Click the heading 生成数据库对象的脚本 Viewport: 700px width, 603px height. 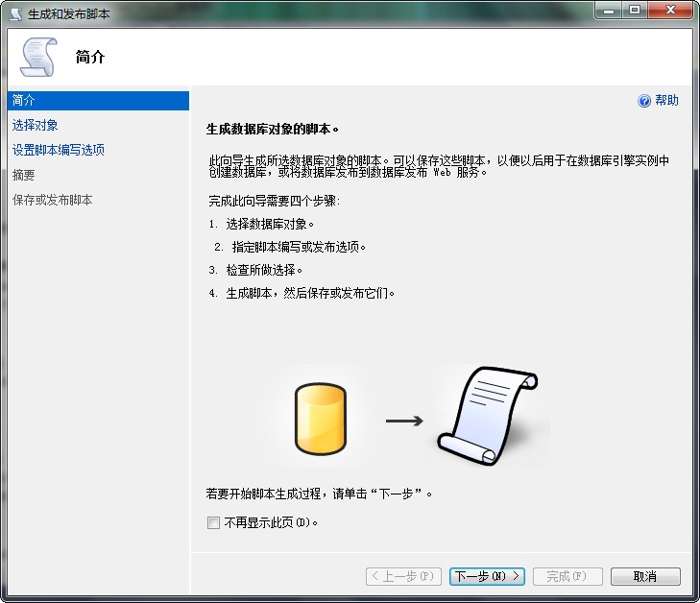(273, 130)
